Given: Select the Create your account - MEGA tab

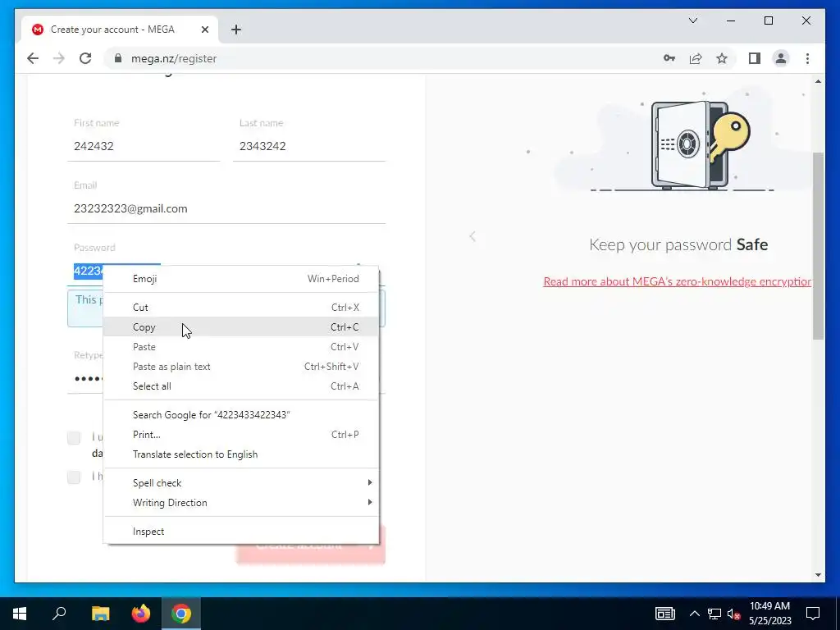Looking at the screenshot, I should point(120,30).
